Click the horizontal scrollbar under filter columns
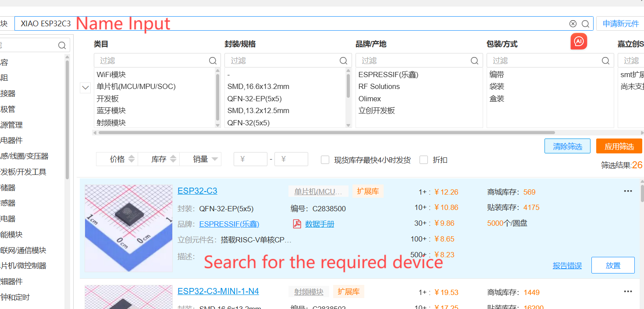The image size is (644, 309). 327,132
